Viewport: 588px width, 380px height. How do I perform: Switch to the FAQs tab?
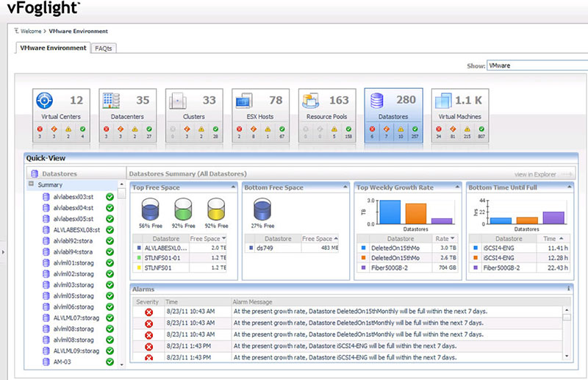[104, 49]
